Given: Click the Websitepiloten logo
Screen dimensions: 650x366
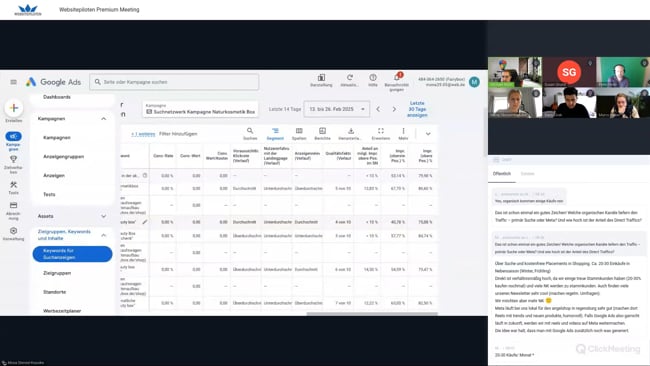Looking at the screenshot, I should click(28, 10).
